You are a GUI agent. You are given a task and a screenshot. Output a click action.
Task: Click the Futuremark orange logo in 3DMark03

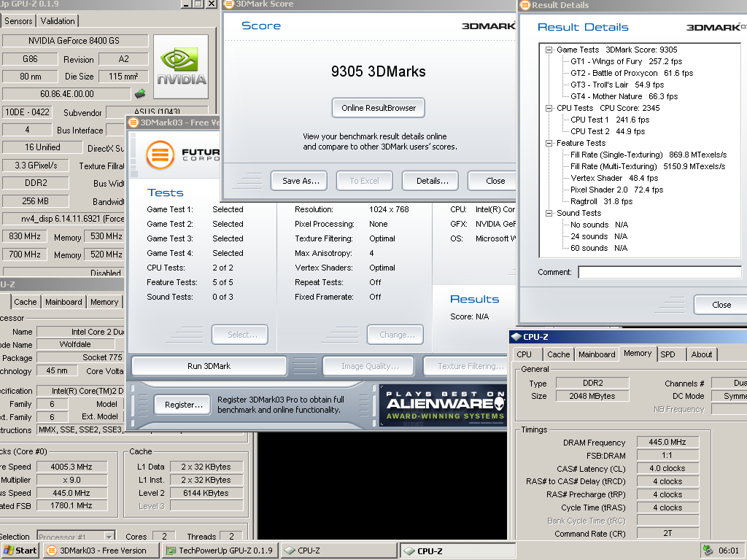point(160,155)
